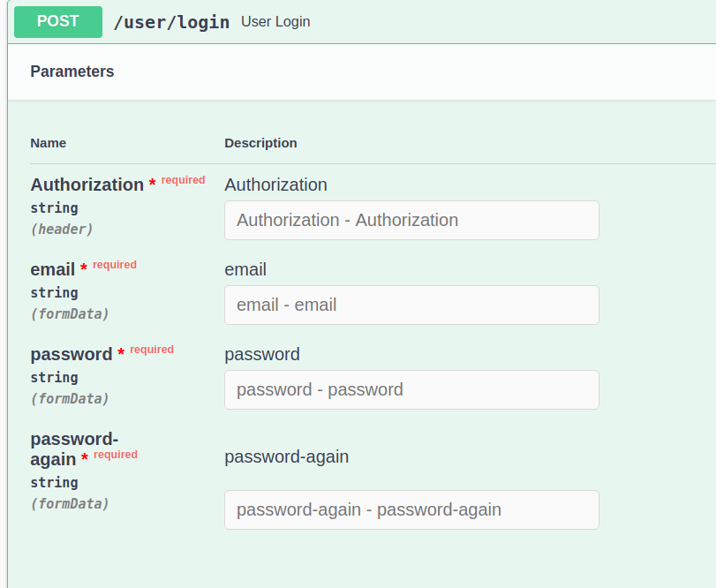Click the bold email parameter name
This screenshot has width=716, height=588.
pos(53,269)
